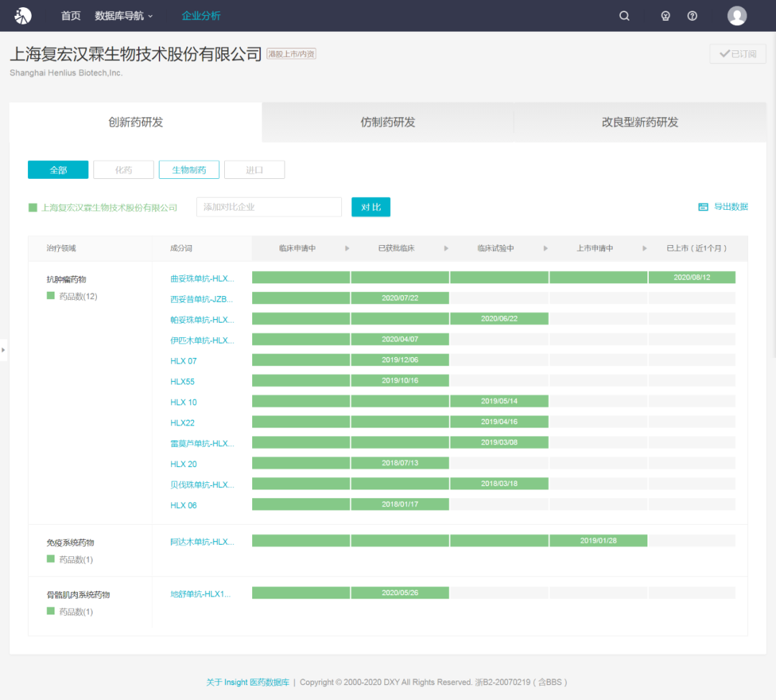The image size is (776, 700).
Task: Click the 对比 compare button
Action: tap(371, 207)
